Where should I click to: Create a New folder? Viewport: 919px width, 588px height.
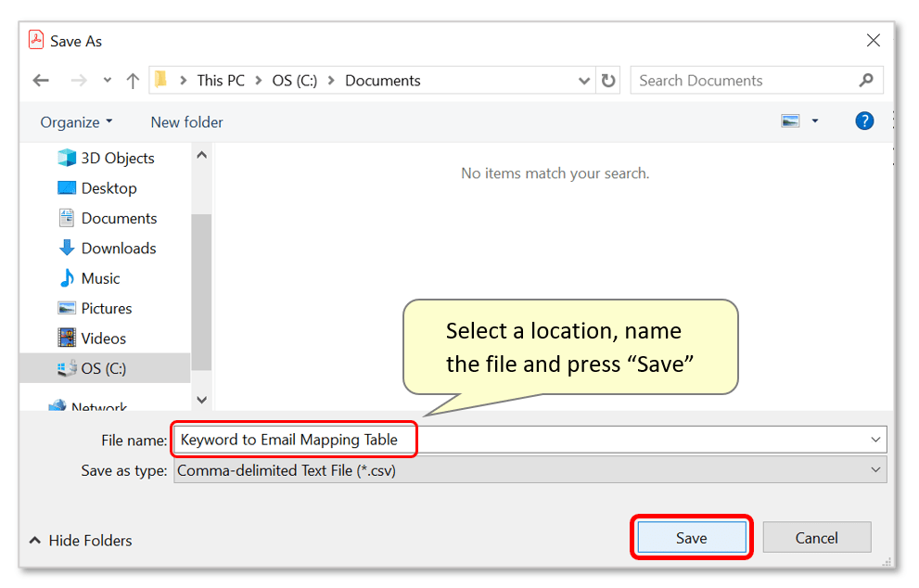point(187,121)
